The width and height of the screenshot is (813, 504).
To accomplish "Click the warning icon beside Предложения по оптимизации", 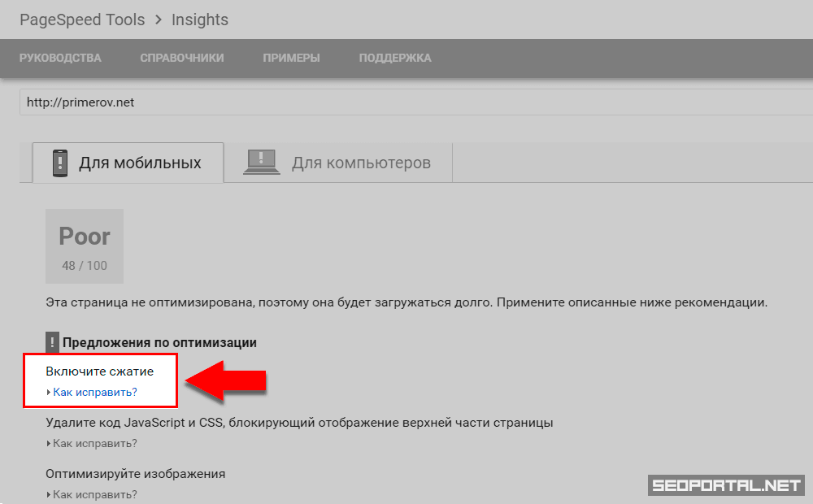I will click(x=53, y=342).
